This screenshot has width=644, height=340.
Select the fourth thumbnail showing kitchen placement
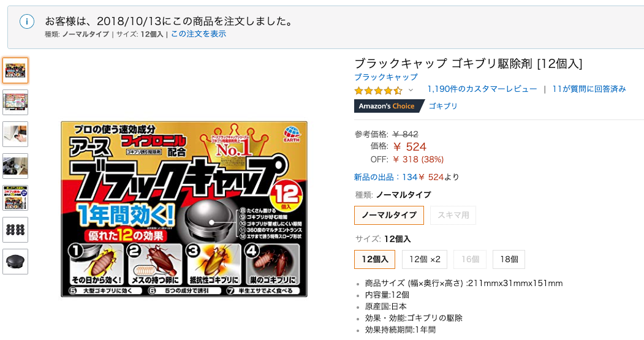click(x=15, y=166)
